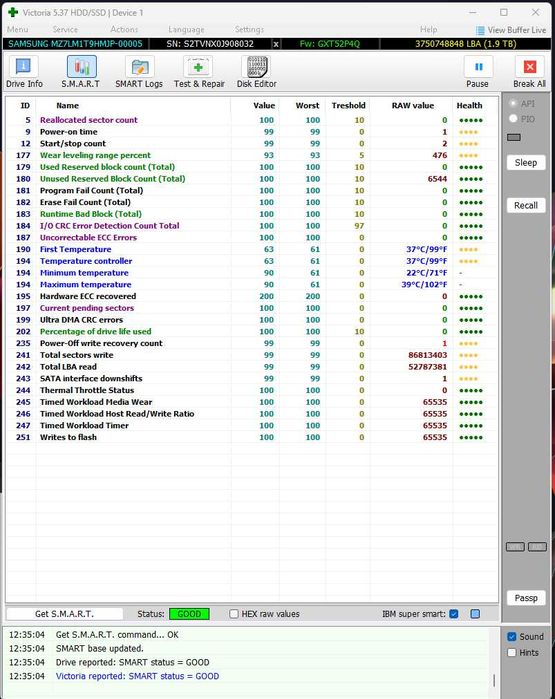Toggle the Sound checkbox
Screen dimensions: 555x699
click(x=512, y=637)
